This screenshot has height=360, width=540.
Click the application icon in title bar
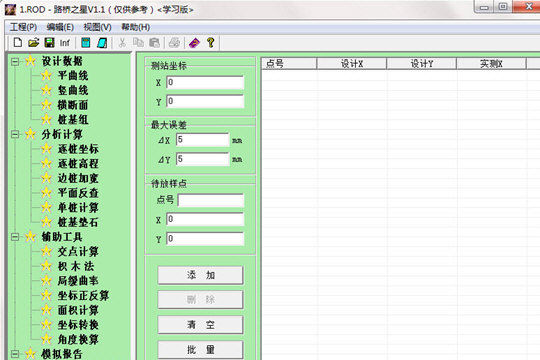coord(10,9)
